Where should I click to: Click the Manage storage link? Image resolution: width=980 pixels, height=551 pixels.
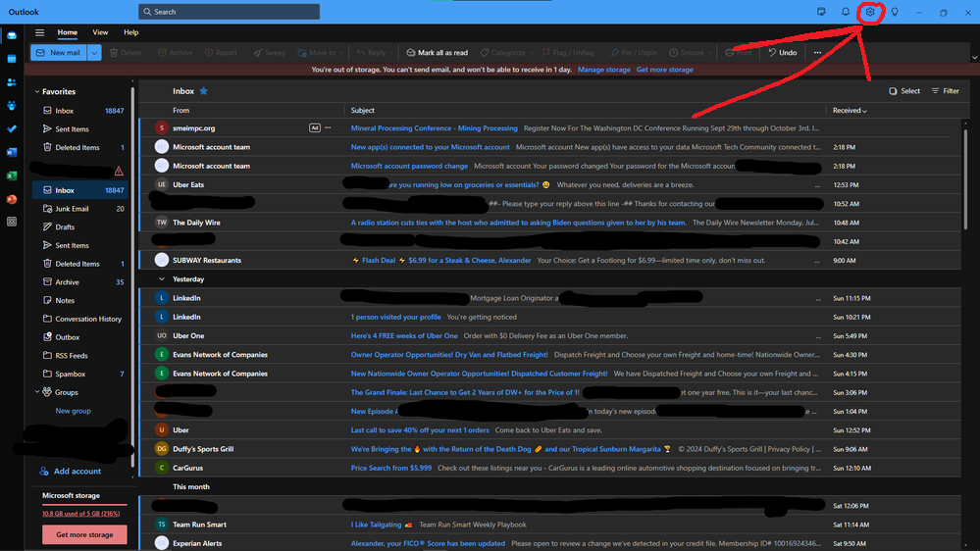point(603,70)
